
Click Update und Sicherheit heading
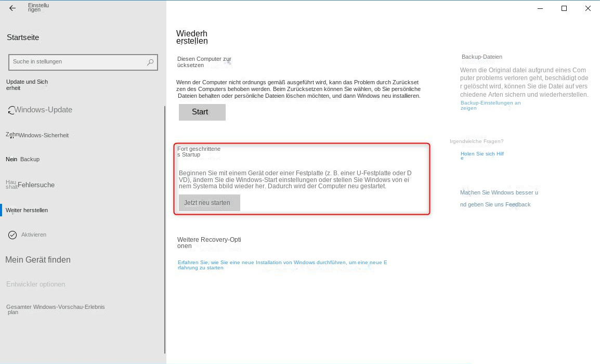(27, 85)
